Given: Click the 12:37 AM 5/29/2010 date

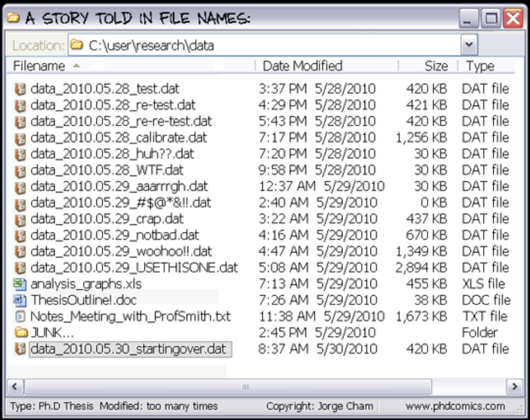Looking at the screenshot, I should 322,186.
